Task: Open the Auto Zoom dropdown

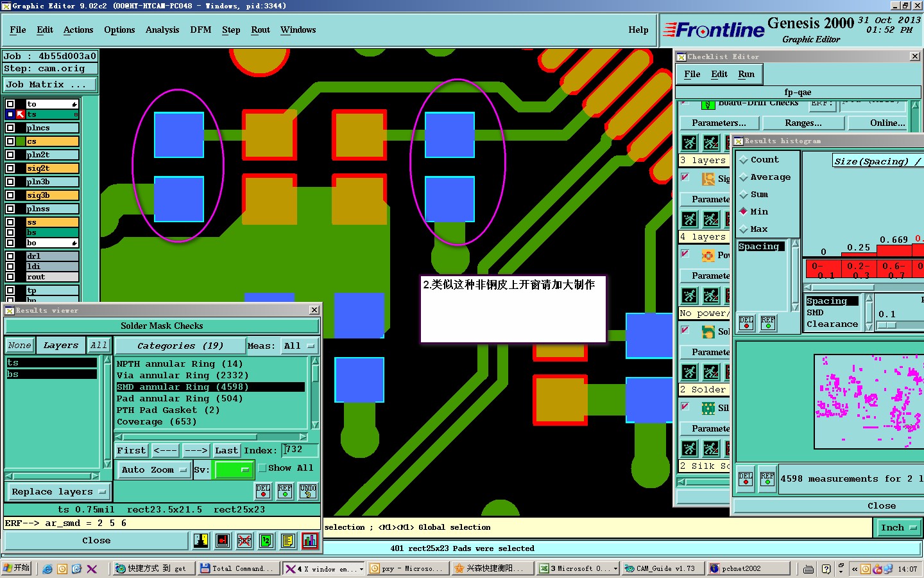Action: point(154,470)
